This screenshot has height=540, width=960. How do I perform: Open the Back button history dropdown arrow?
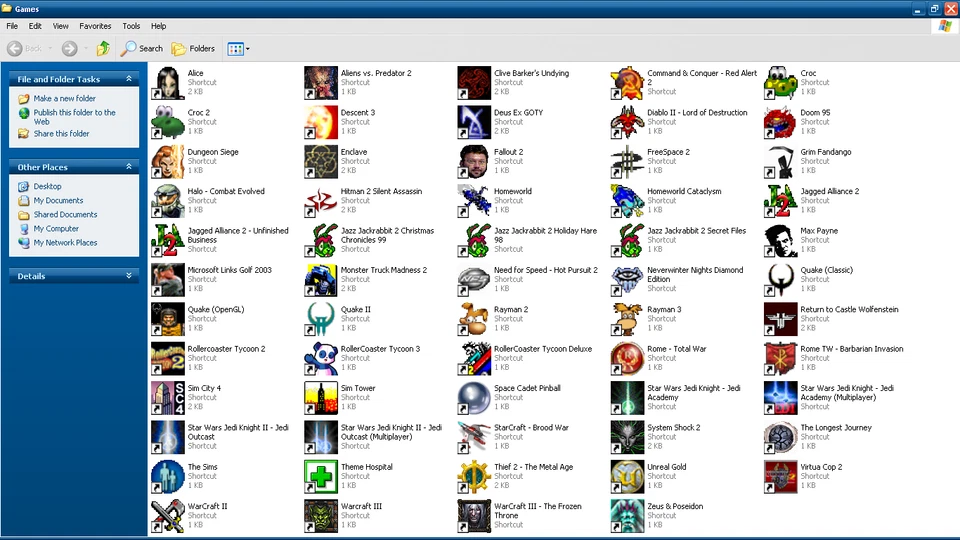[50, 48]
